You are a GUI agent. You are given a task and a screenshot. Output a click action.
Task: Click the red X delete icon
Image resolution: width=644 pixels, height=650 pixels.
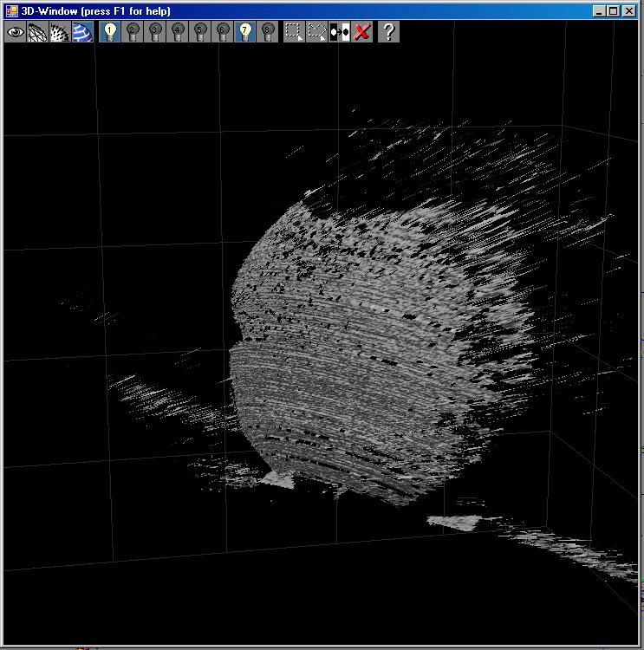362,32
